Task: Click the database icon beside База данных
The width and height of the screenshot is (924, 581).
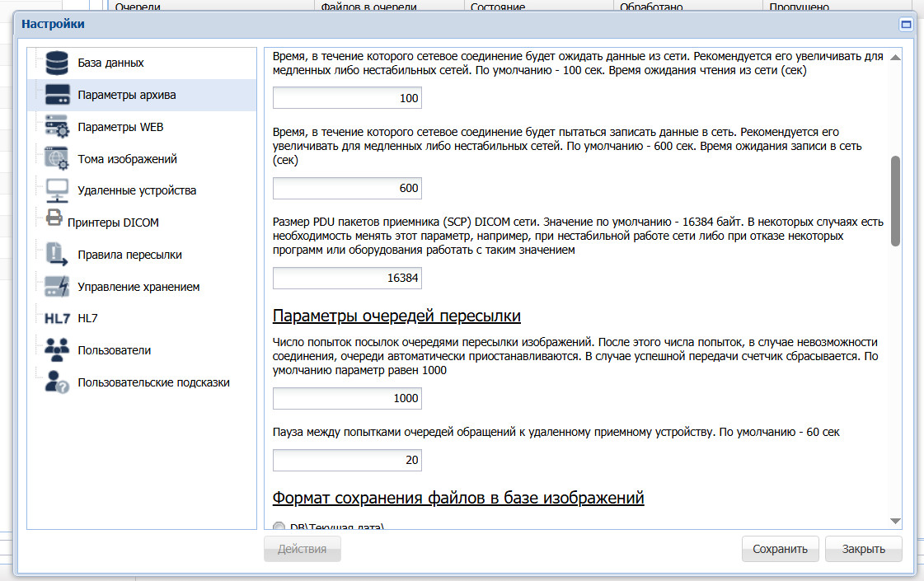Action: (x=57, y=63)
